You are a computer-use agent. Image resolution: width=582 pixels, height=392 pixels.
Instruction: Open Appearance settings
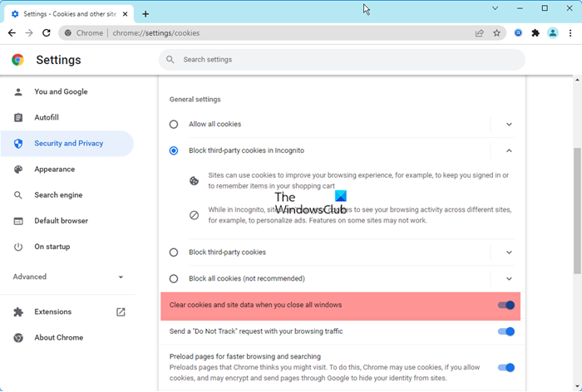tap(67, 169)
